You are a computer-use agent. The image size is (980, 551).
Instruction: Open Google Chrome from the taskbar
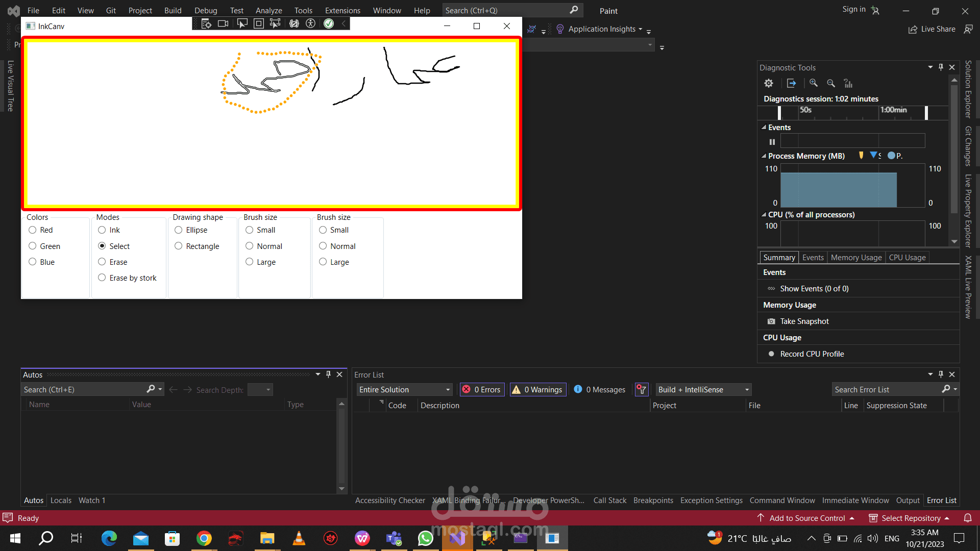[x=204, y=538]
